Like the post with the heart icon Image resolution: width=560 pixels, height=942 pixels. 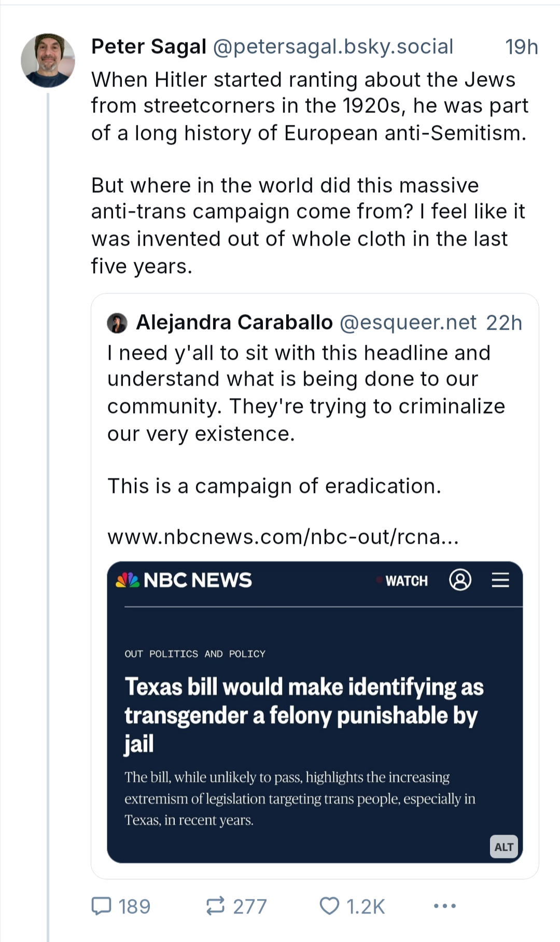329,906
